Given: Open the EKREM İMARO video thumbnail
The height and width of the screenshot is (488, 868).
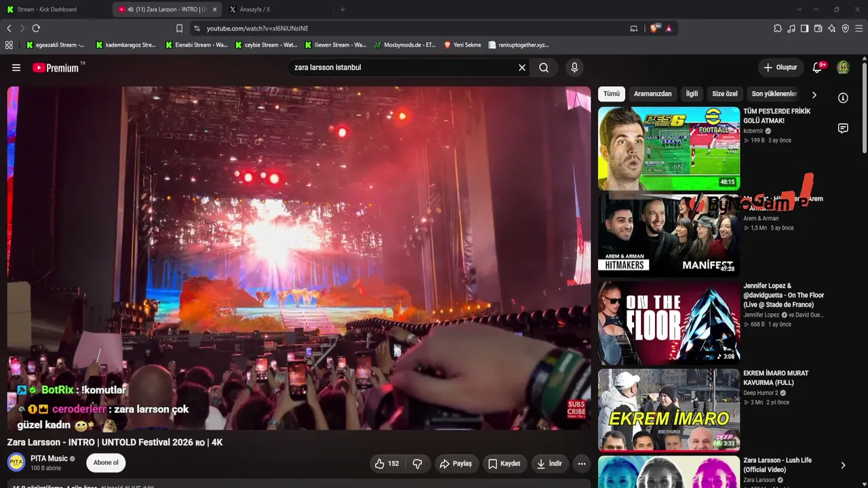Looking at the screenshot, I should pos(669,410).
